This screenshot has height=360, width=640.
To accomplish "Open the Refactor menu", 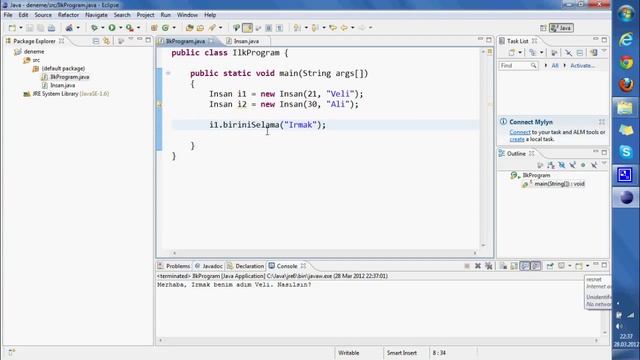I will tap(68, 15).
